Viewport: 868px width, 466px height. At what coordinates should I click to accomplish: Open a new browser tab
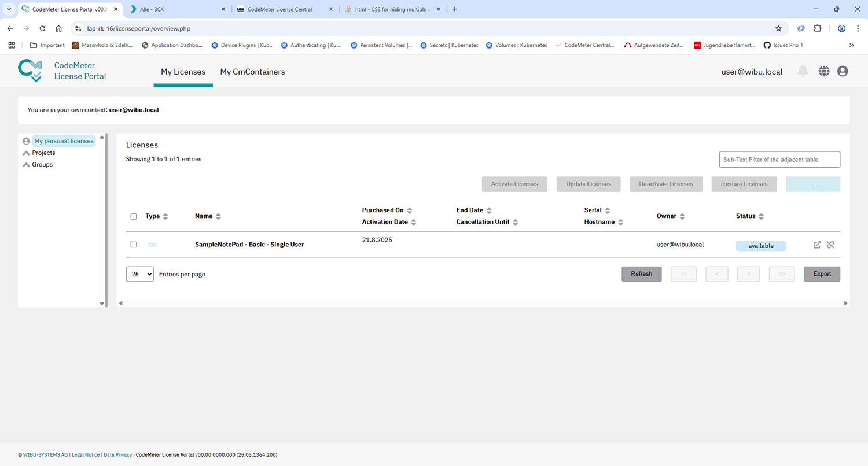(454, 9)
